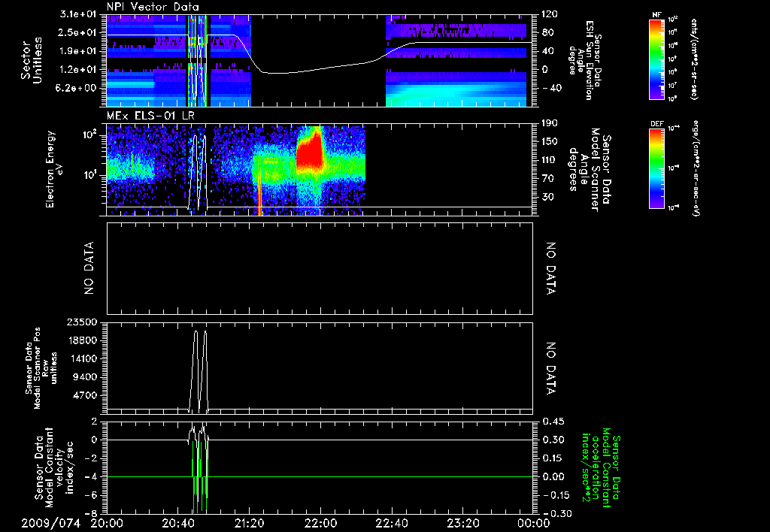Click the NF color scale bar

coord(657,59)
